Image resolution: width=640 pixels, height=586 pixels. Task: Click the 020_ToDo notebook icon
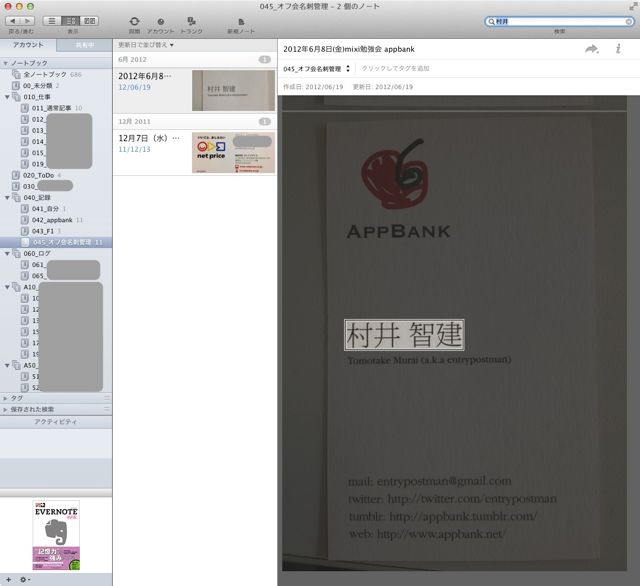16,175
